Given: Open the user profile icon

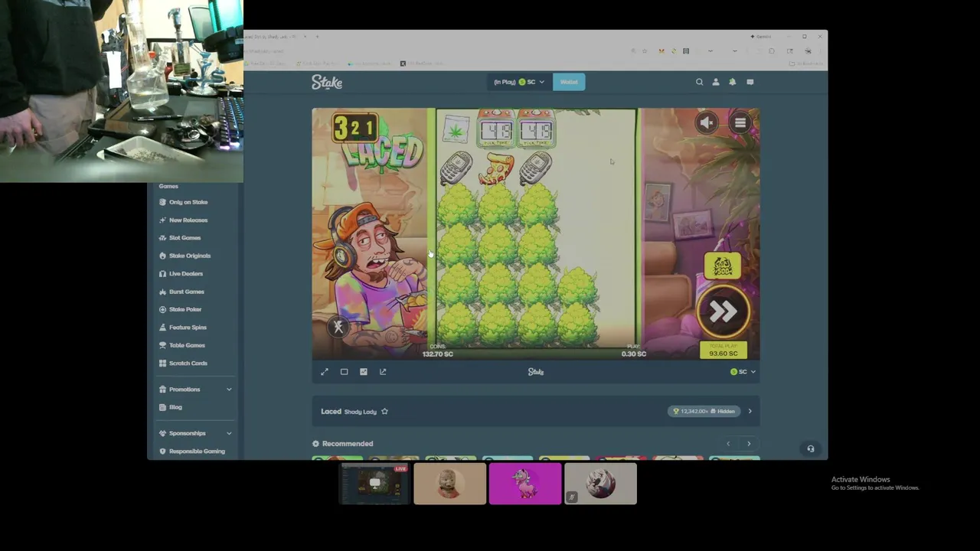Looking at the screenshot, I should 716,82.
